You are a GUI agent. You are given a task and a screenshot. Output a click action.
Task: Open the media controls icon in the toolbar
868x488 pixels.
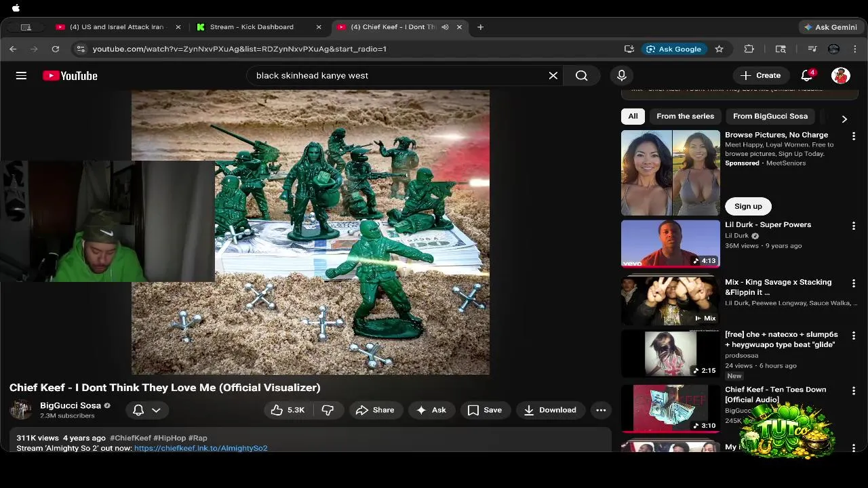(x=812, y=49)
